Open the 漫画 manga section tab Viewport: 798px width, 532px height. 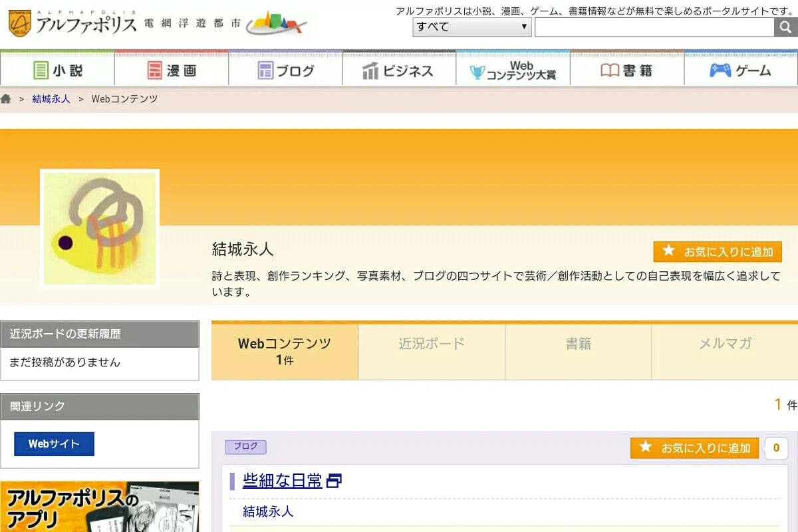[172, 70]
